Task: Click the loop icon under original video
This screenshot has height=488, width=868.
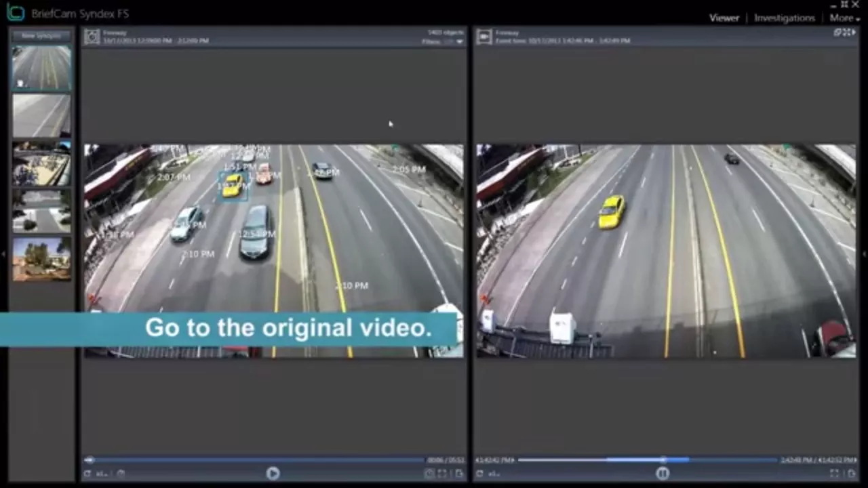Action: tap(479, 474)
